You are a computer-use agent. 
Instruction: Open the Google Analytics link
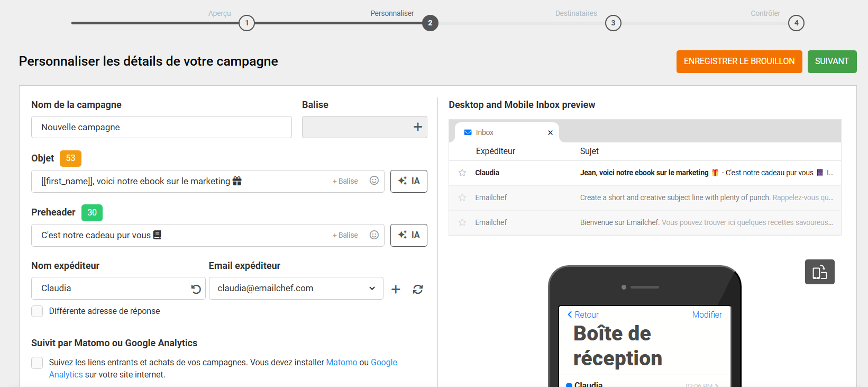coord(384,362)
